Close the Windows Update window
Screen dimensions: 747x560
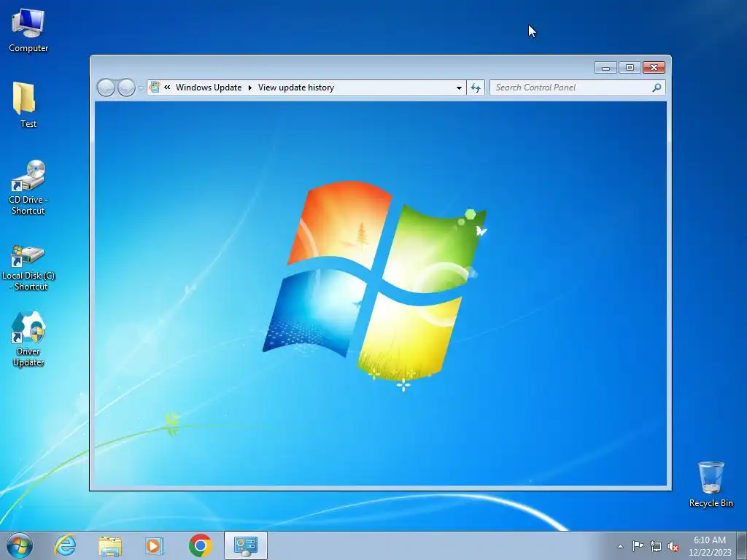(x=654, y=68)
